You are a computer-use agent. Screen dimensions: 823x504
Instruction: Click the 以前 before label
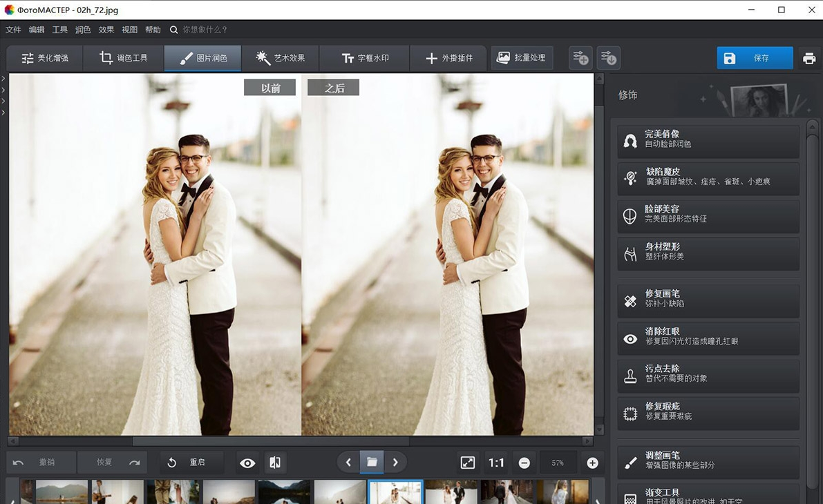coord(269,88)
